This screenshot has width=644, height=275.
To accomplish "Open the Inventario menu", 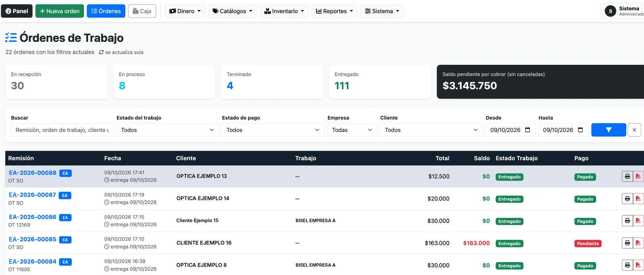I will pyautogui.click(x=284, y=11).
